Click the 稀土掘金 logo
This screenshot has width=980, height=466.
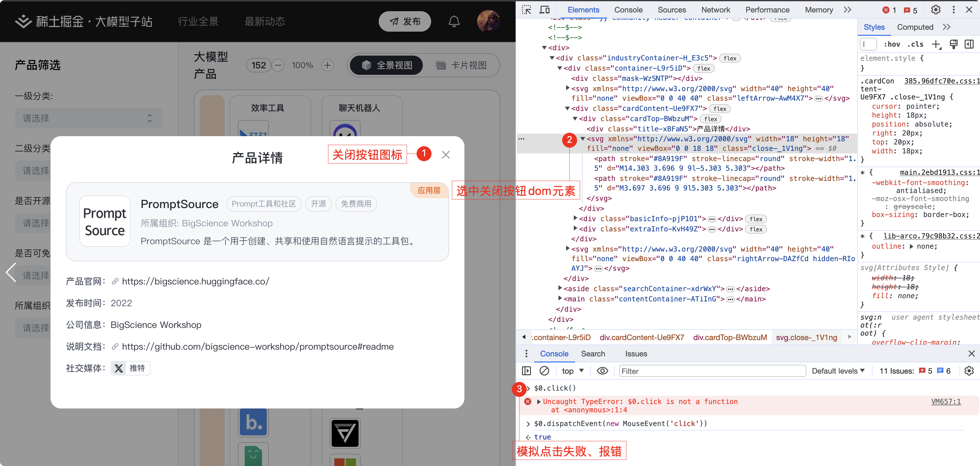point(84,21)
